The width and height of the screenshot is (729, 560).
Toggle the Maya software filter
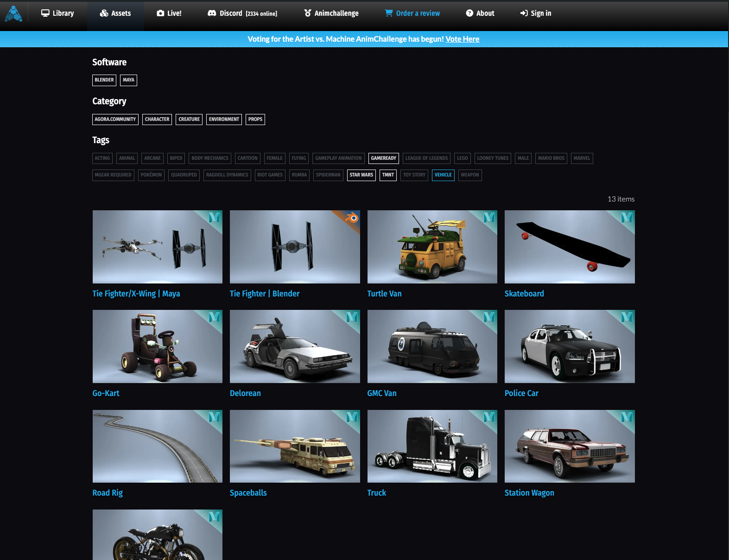point(128,80)
